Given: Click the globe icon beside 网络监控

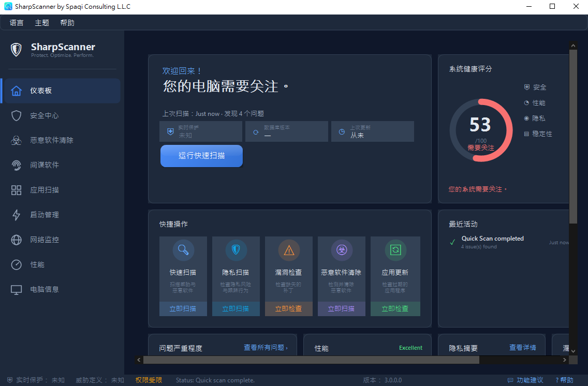Looking at the screenshot, I should [16, 240].
